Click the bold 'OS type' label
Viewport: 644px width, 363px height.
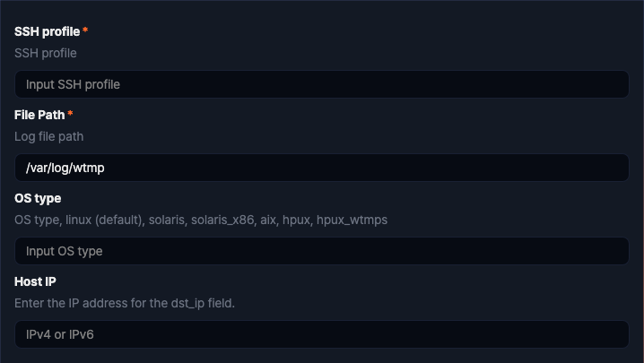[38, 198]
